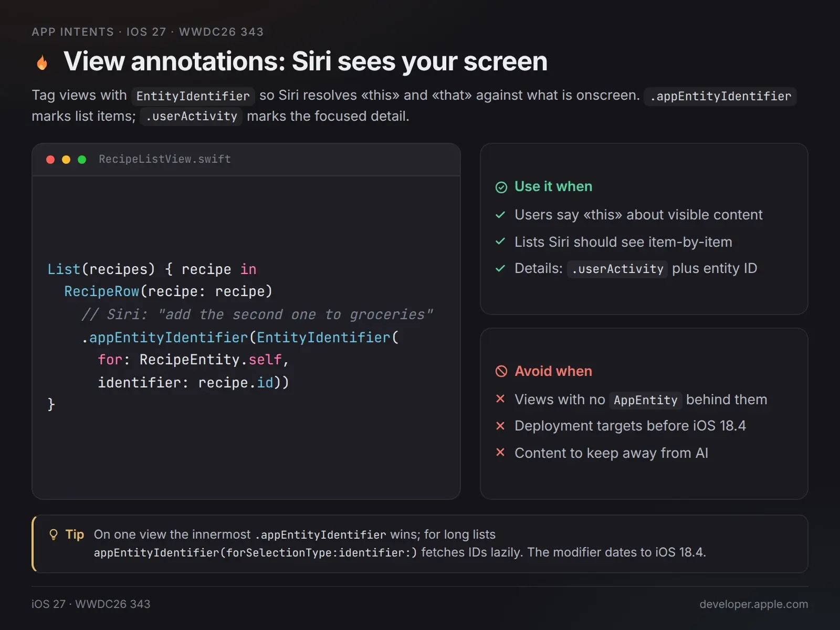Click the flame icon beside the title
840x630 pixels.
42,62
